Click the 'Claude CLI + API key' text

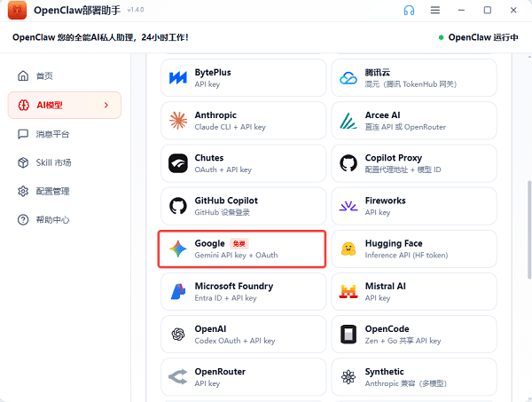pos(230,127)
